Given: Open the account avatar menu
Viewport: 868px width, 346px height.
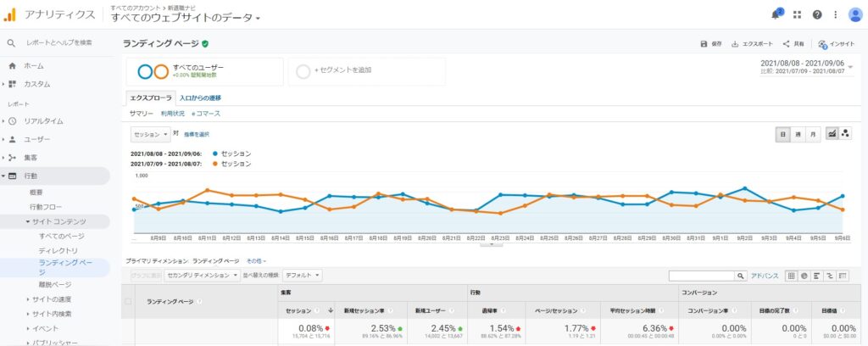Looking at the screenshot, I should [x=855, y=15].
